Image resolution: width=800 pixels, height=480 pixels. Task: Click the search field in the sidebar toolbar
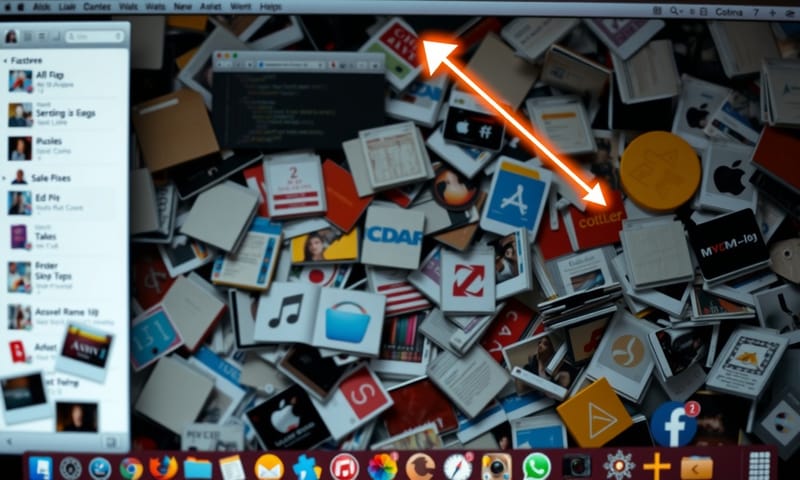[94, 36]
